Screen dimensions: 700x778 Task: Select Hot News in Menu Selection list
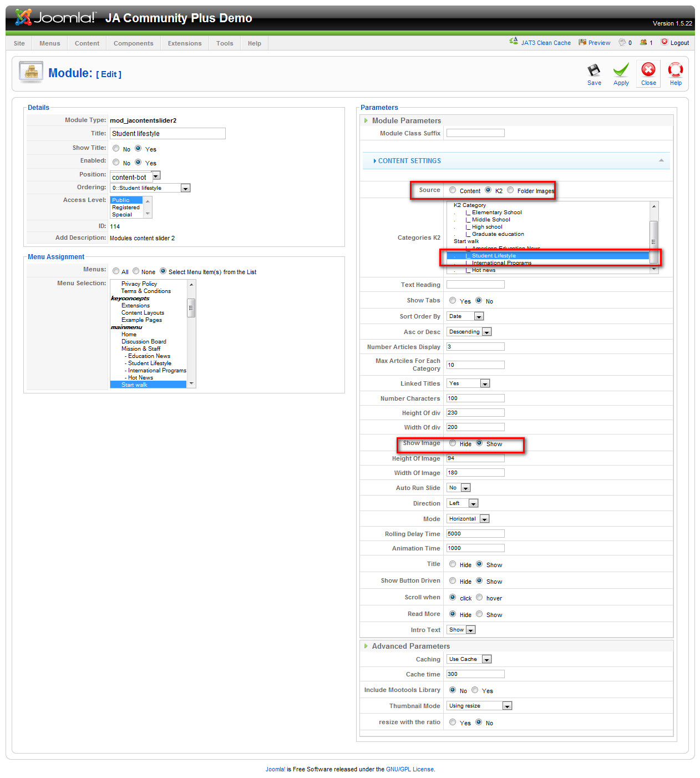click(x=140, y=377)
